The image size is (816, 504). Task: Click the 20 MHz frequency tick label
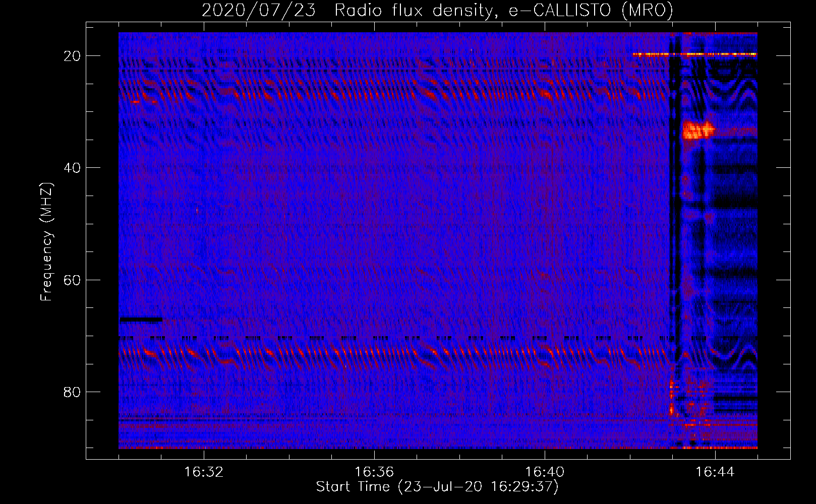tap(73, 56)
